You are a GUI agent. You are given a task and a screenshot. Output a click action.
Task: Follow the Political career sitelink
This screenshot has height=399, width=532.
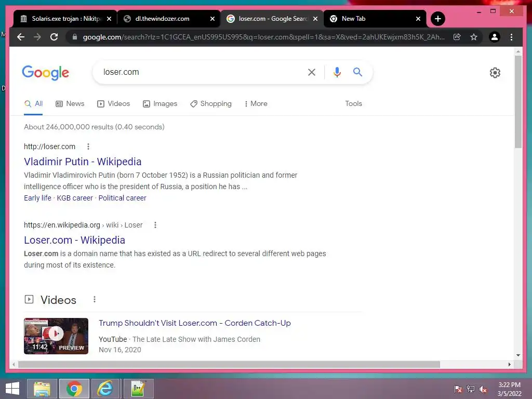(x=122, y=198)
